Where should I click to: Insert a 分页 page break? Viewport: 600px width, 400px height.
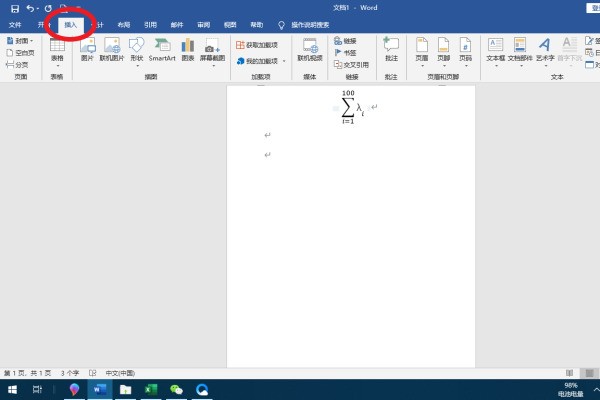(x=18, y=64)
